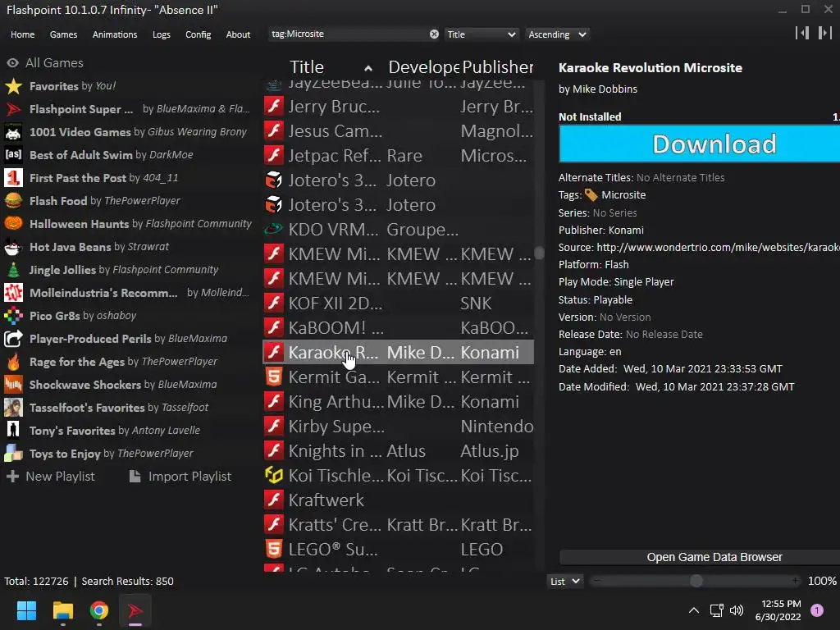Select the King Arthu... game row

(398, 402)
